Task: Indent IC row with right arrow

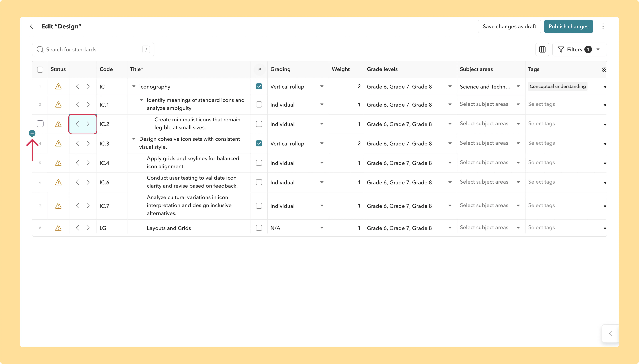Action: click(x=88, y=87)
